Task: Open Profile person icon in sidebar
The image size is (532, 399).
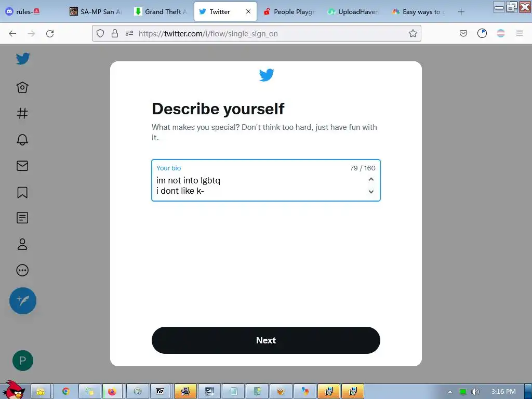Action: (x=22, y=244)
